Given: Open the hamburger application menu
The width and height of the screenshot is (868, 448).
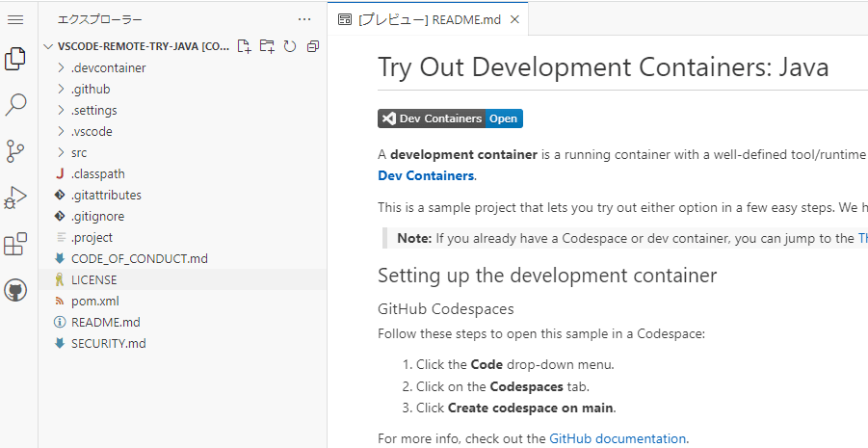Looking at the screenshot, I should [15, 20].
